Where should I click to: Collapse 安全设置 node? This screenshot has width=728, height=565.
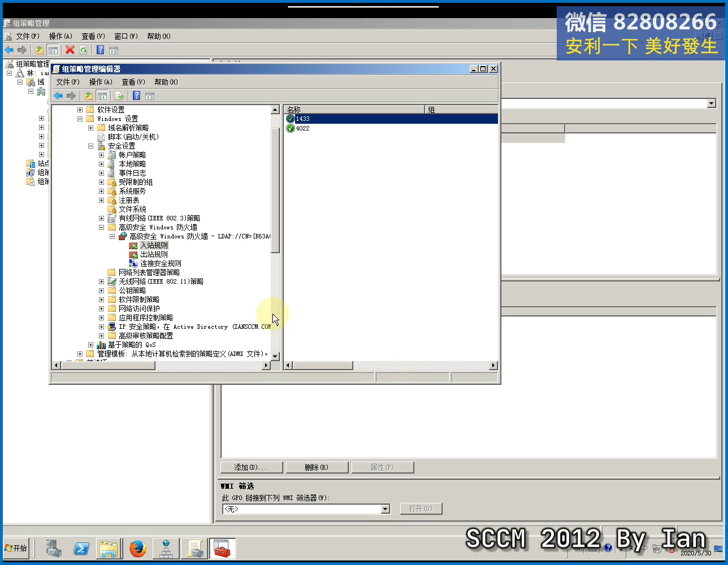(90, 146)
